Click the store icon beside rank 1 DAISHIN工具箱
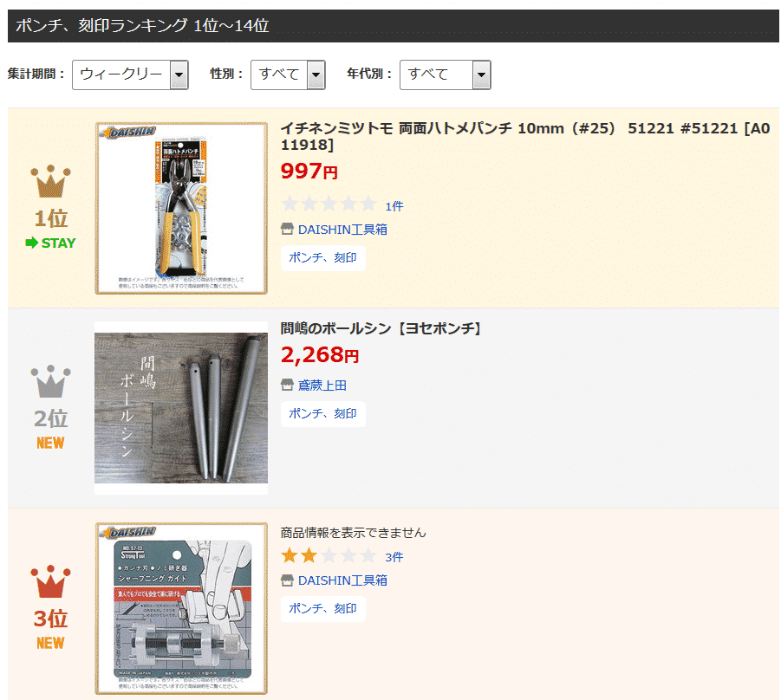The image size is (781, 700). pyautogui.click(x=288, y=229)
